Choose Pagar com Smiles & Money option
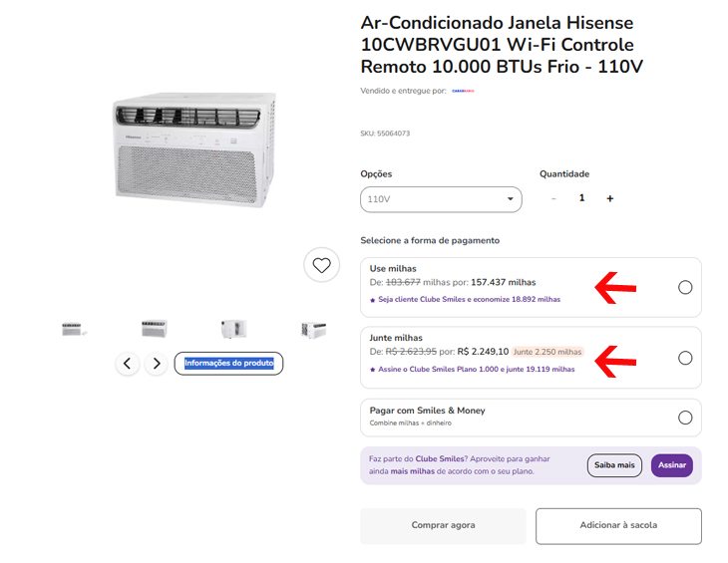 685,418
